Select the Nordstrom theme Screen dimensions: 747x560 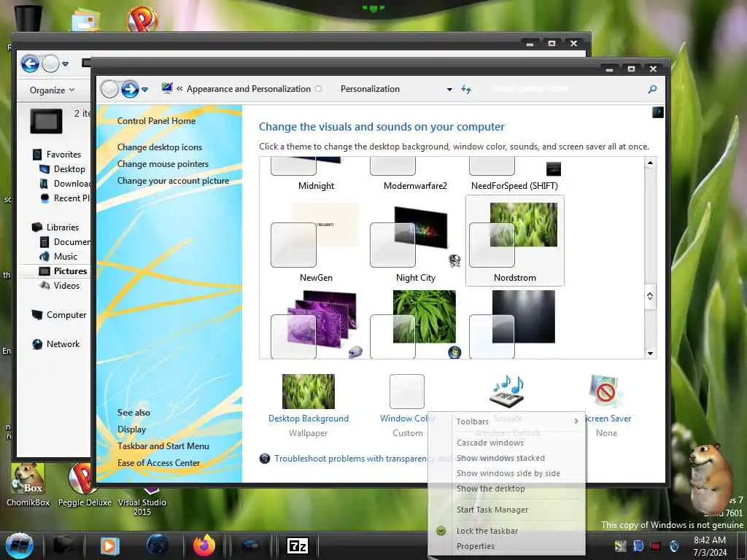pos(514,241)
